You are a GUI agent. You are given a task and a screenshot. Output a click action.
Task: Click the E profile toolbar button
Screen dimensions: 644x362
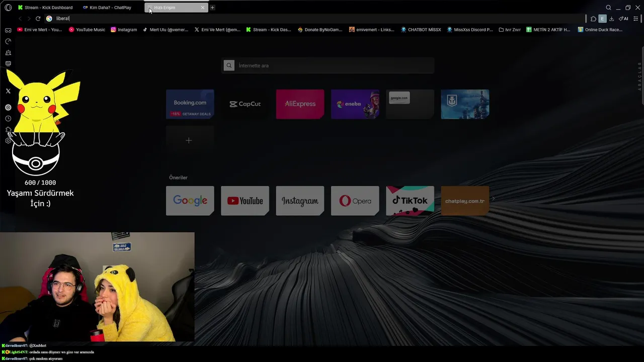tap(602, 19)
